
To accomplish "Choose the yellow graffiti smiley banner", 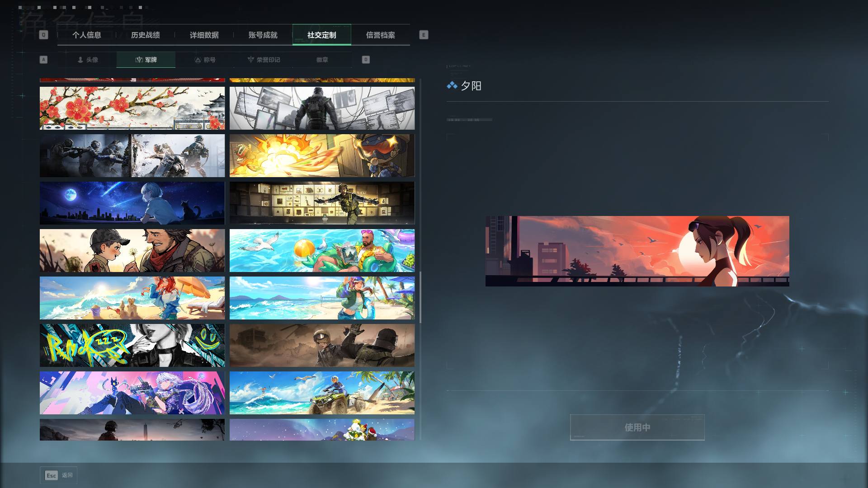I will pyautogui.click(x=132, y=346).
